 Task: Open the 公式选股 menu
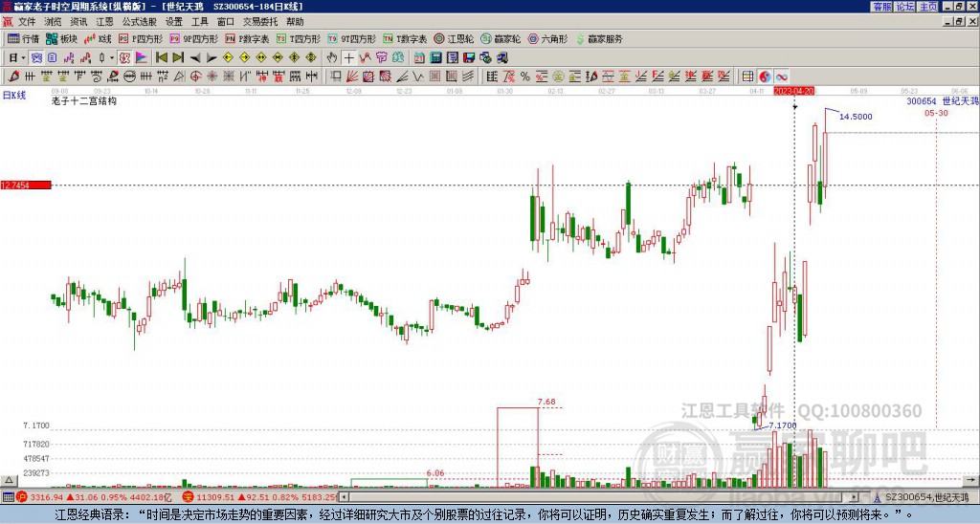coord(140,22)
